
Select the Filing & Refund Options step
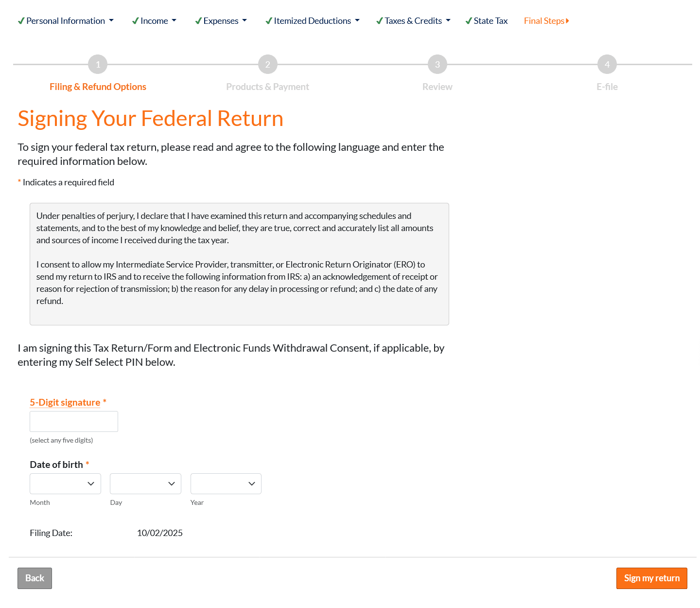tap(98, 87)
